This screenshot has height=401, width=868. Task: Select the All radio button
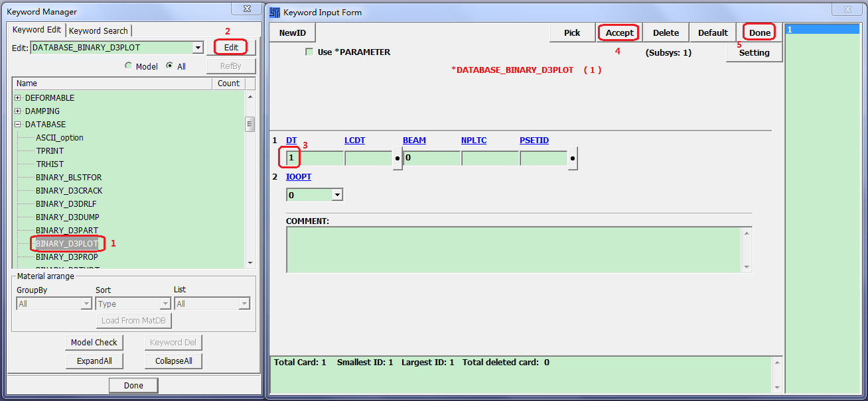(170, 66)
